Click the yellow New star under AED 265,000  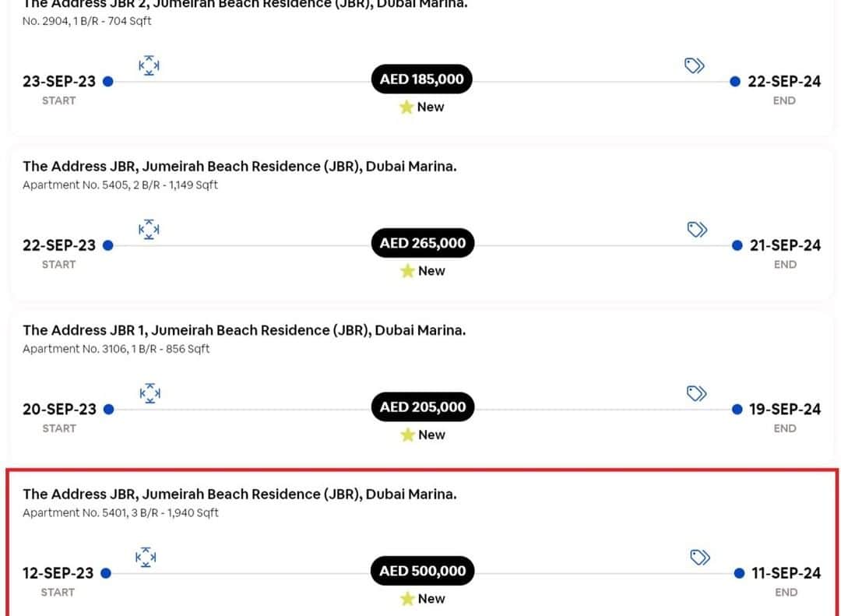click(407, 271)
